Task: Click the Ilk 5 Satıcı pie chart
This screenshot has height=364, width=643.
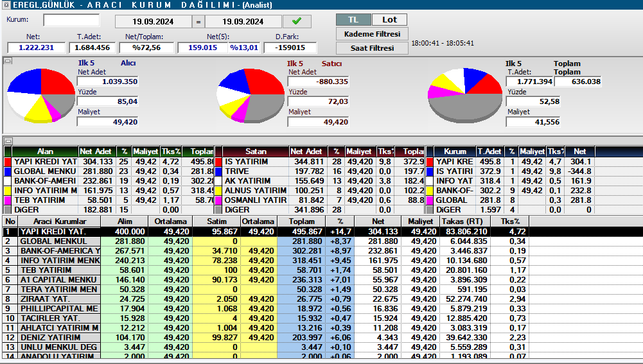Action: tap(251, 95)
